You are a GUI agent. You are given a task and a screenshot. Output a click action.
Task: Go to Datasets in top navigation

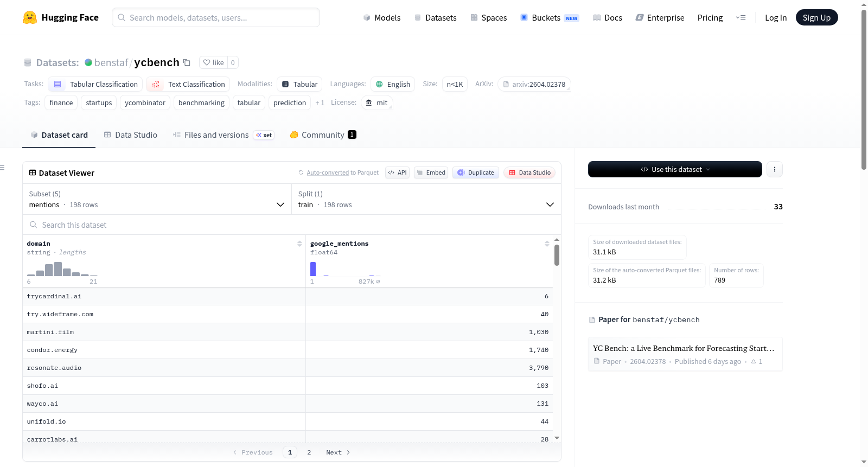click(435, 17)
